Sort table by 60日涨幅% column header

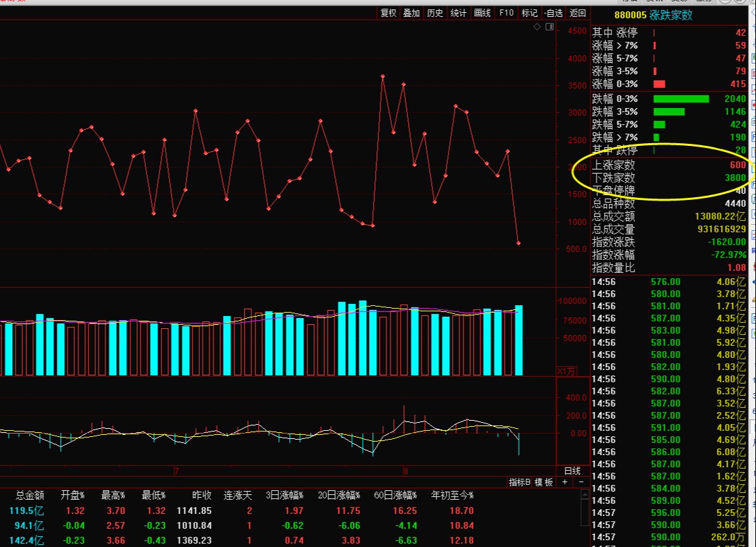point(395,495)
